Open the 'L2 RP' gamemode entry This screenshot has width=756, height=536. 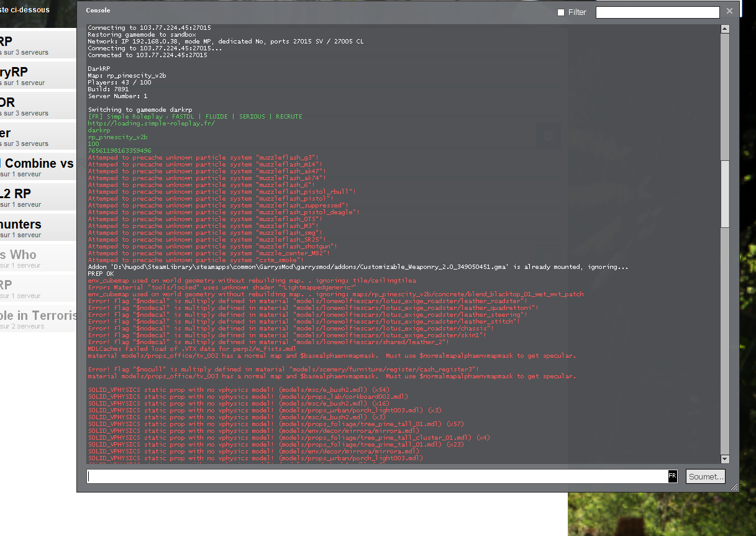[x=38, y=198]
